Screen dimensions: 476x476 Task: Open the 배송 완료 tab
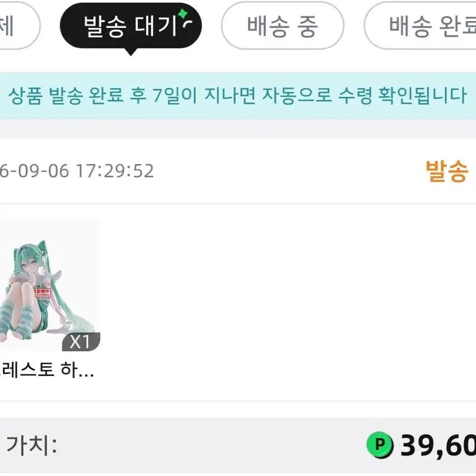point(420,26)
